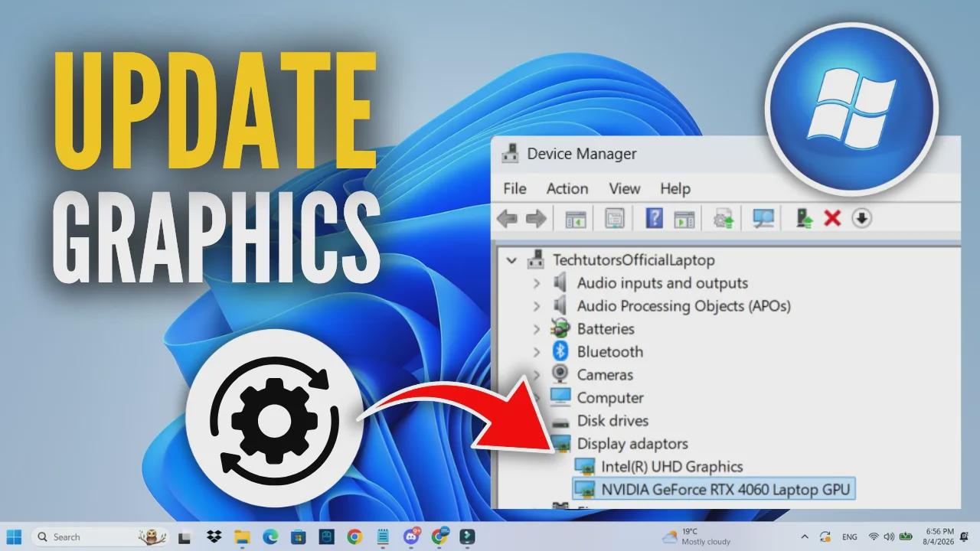Screen dimensions: 980x551
Task: Open Discord from the taskbar
Action: (411, 537)
